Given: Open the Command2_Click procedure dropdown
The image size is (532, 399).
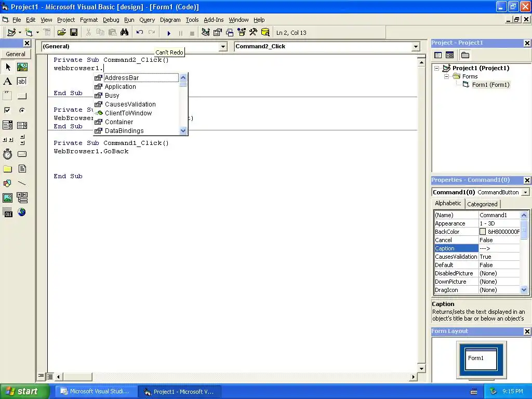Looking at the screenshot, I should (x=416, y=46).
